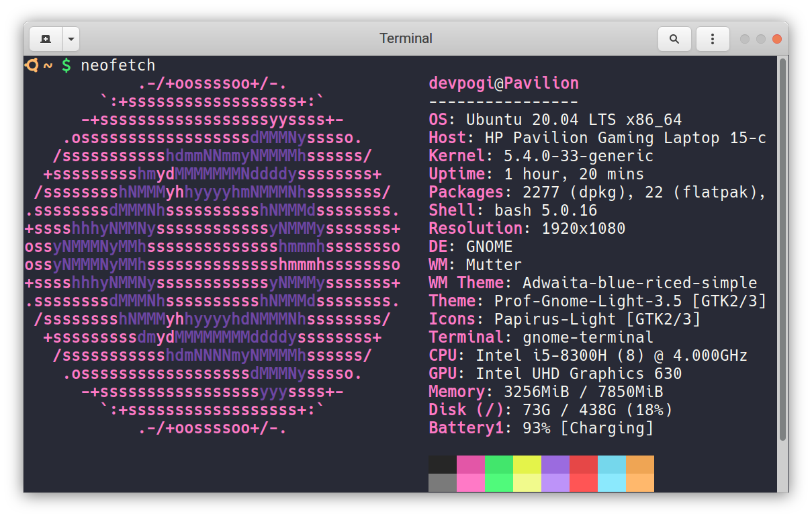
Task: Open the terminal search
Action: [674, 39]
